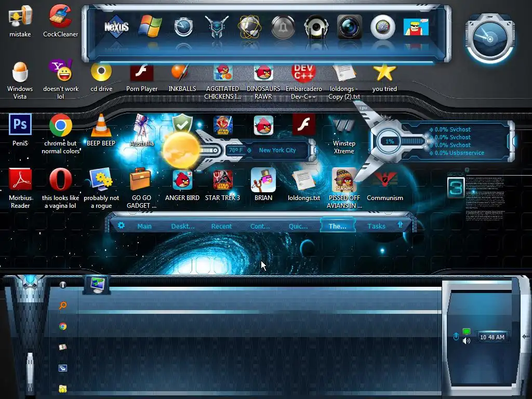Open the headphones speaker icon in dock
This screenshot has width=532, height=399.
coord(316,27)
